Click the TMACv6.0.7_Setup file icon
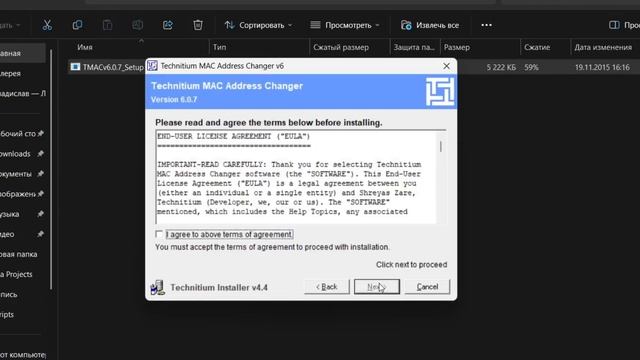The height and width of the screenshot is (360, 640). (x=75, y=67)
